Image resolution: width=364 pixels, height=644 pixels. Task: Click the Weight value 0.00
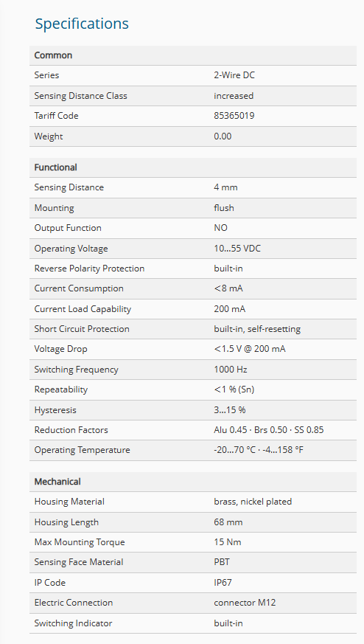(x=223, y=136)
